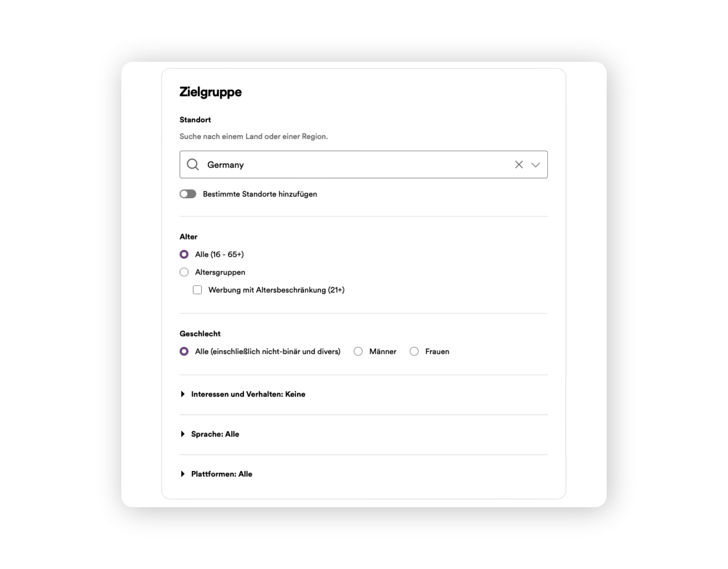Expand the Plattformen: Alle section arrow
Image resolution: width=728 pixels, height=569 pixels.
[183, 474]
